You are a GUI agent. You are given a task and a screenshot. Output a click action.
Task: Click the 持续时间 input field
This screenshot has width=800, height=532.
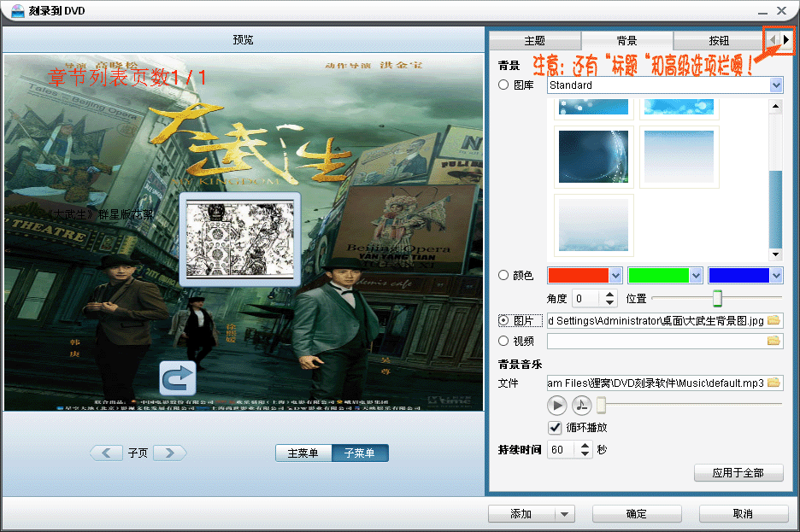562,449
